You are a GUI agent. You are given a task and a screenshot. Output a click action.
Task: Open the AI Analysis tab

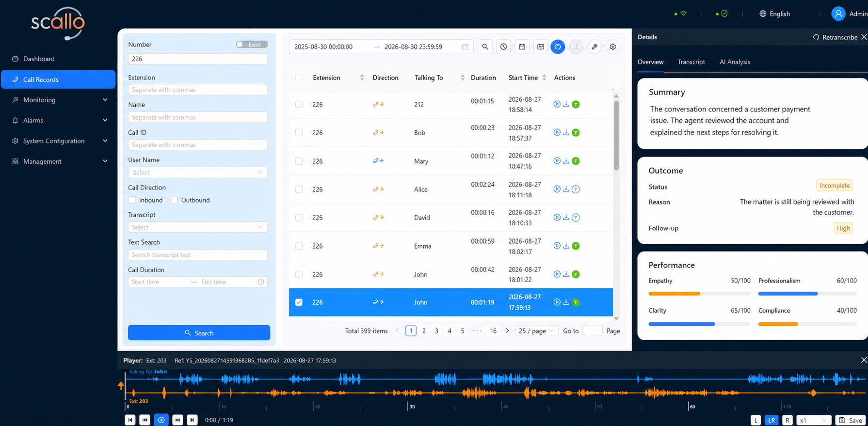tap(735, 62)
